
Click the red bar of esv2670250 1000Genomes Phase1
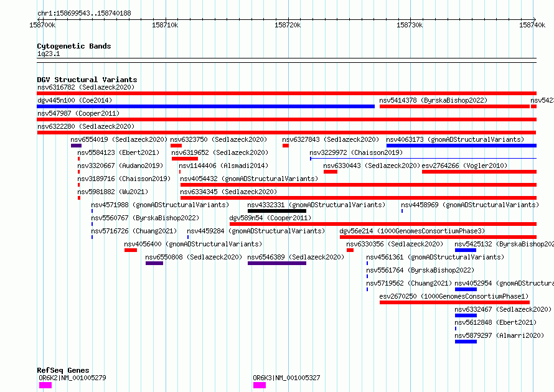click(455, 302)
